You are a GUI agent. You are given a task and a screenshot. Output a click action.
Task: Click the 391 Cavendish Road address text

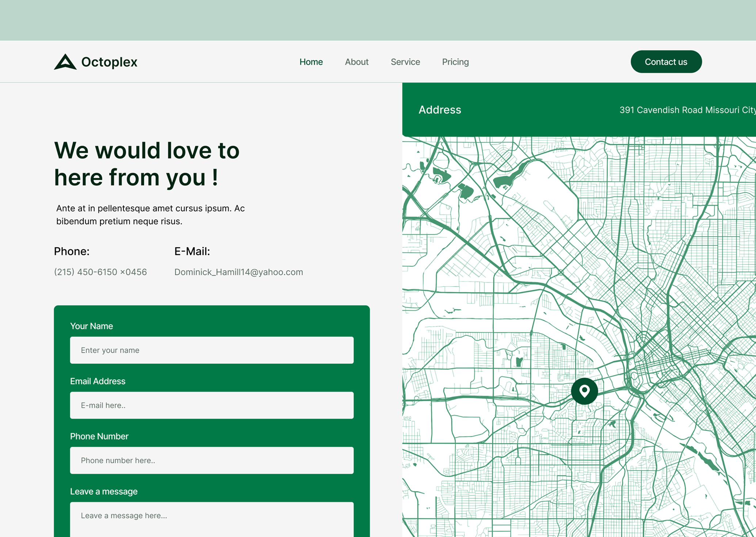687,110
